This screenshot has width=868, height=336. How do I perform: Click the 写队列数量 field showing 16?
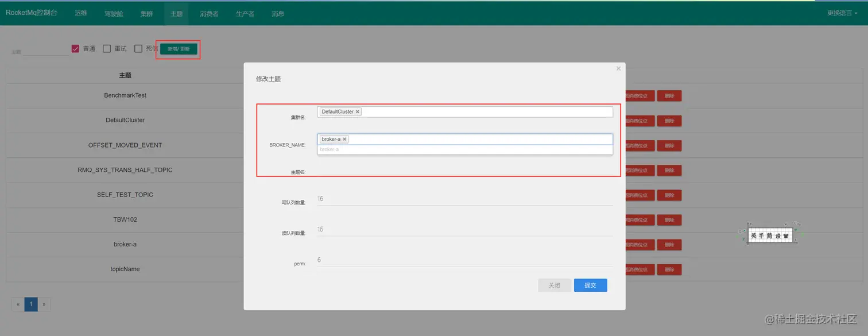point(465,199)
